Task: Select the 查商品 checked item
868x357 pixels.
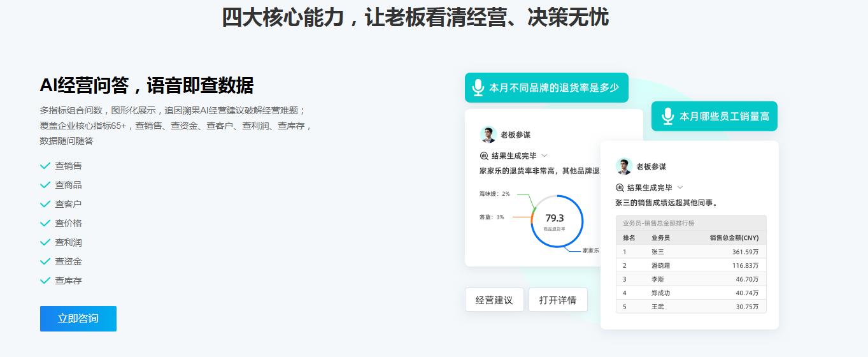Action: click(x=68, y=185)
